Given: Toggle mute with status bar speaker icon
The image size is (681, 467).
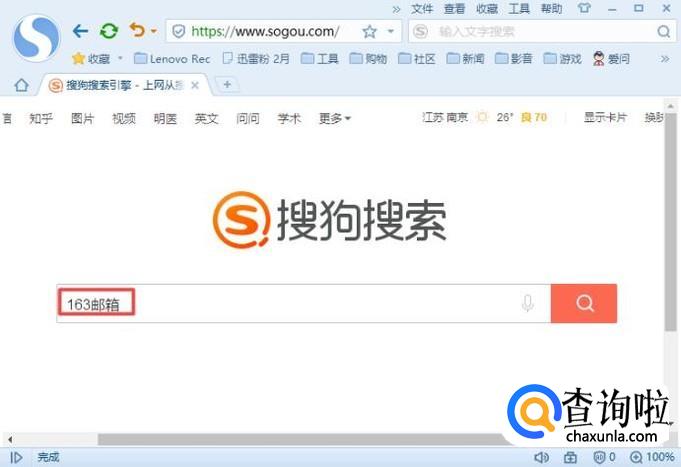Looking at the screenshot, I should pos(541,457).
